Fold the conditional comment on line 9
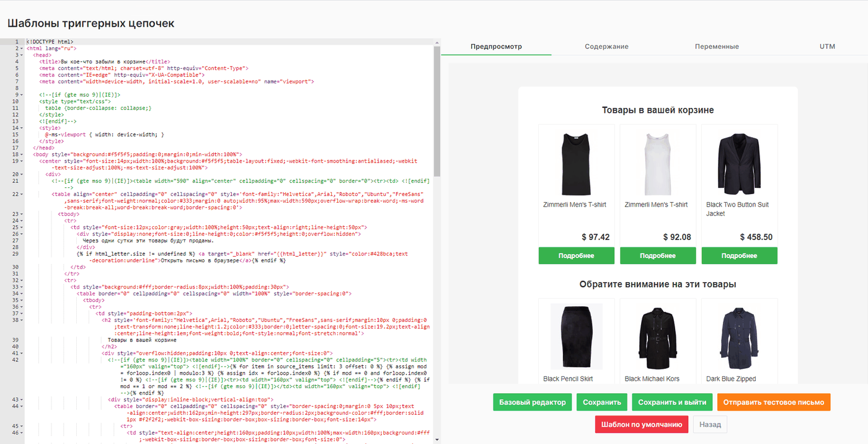This screenshot has height=444, width=868. (x=22, y=95)
